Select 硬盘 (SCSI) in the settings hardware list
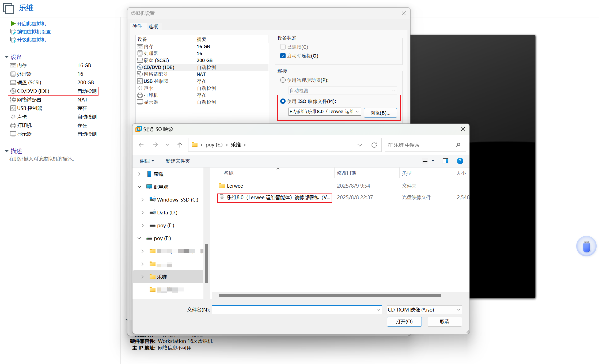 [202, 60]
